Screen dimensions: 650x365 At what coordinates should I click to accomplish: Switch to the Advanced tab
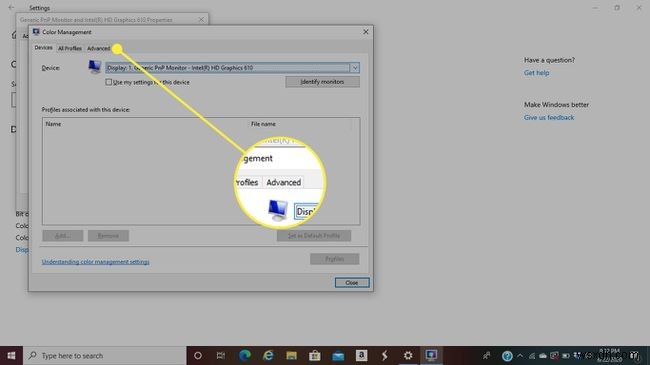click(x=99, y=49)
